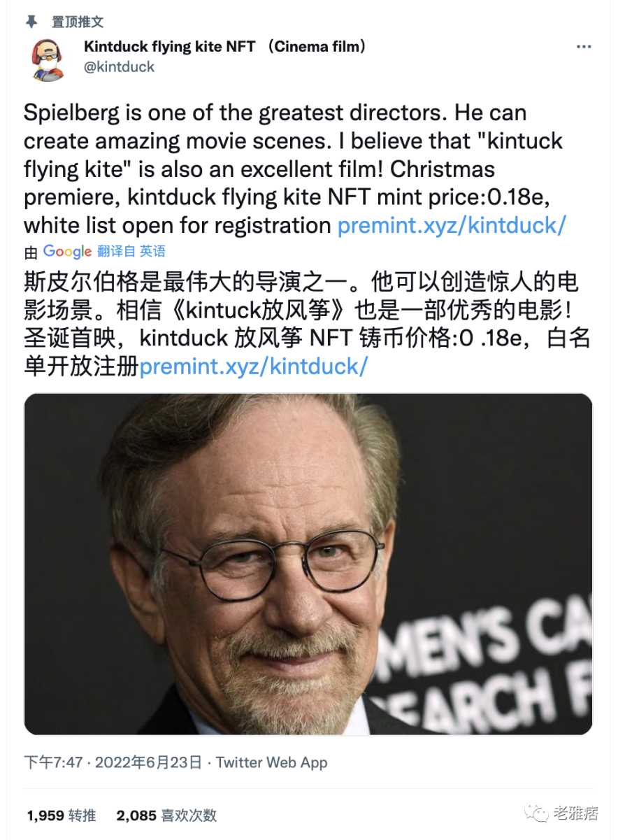The height and width of the screenshot is (840, 618).
Task: Open the Spielberg photo attachment
Action: pyautogui.click(x=308, y=564)
